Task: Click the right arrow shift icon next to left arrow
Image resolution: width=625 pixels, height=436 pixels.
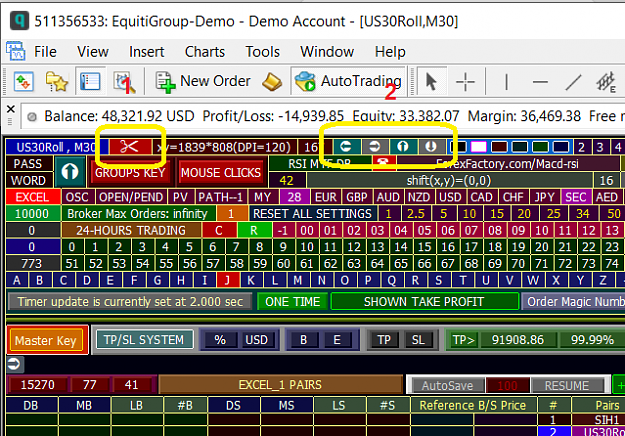Action: 375,147
